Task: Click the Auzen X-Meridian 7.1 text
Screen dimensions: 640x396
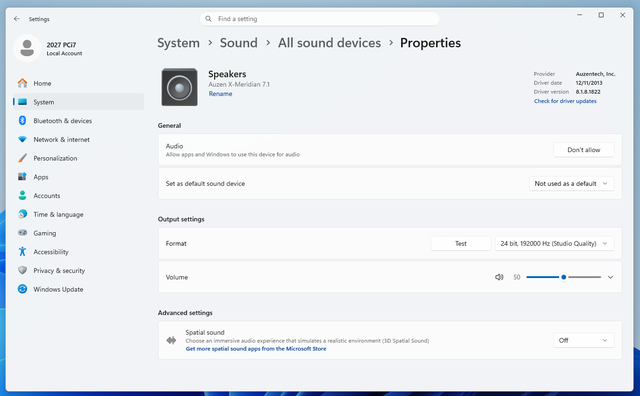Action: coord(239,85)
